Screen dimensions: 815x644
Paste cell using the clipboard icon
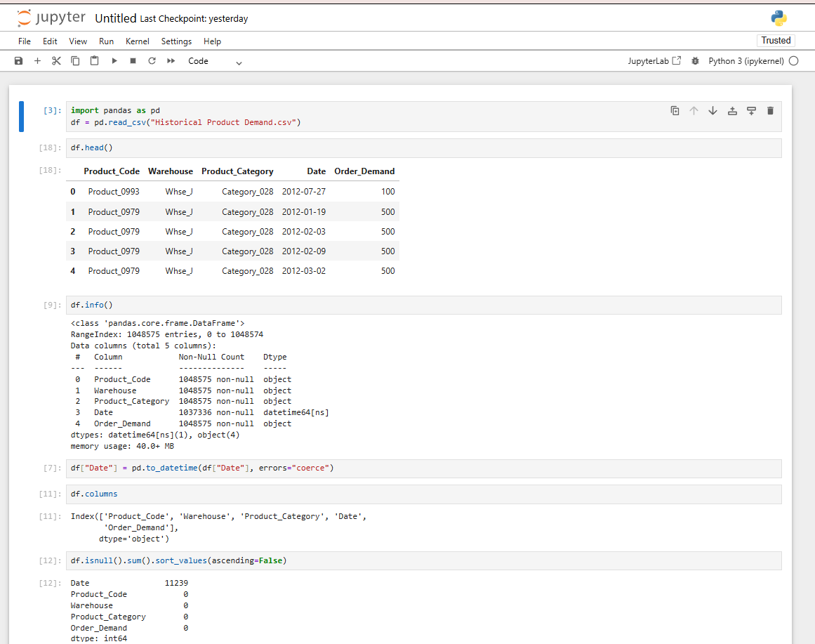(94, 61)
